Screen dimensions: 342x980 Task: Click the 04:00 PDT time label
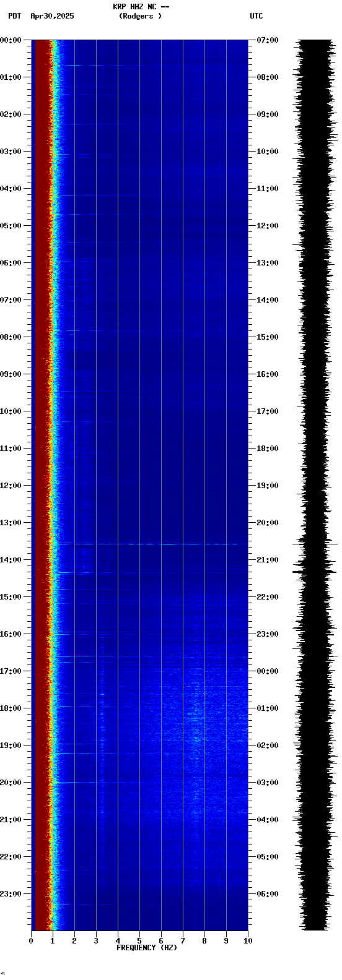(x=11, y=189)
